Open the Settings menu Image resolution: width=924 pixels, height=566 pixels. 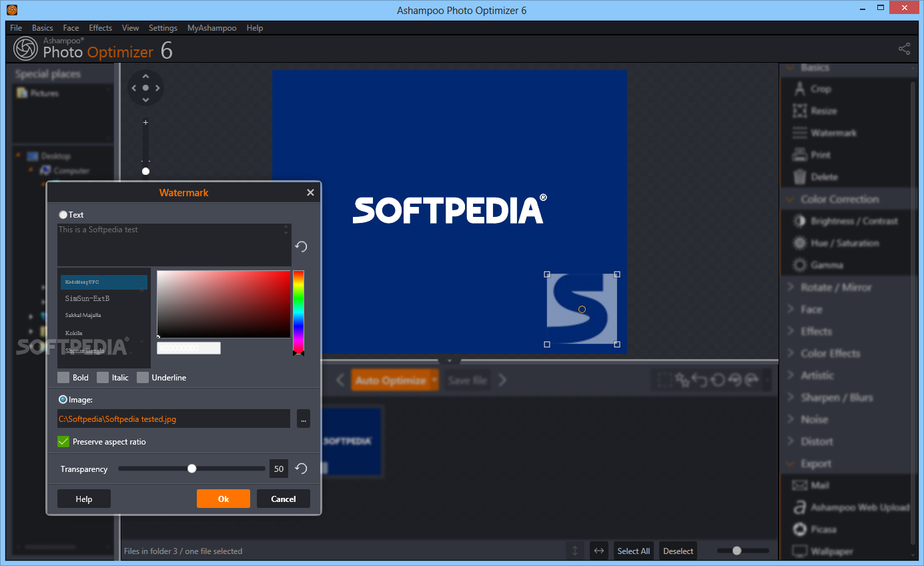coord(163,28)
